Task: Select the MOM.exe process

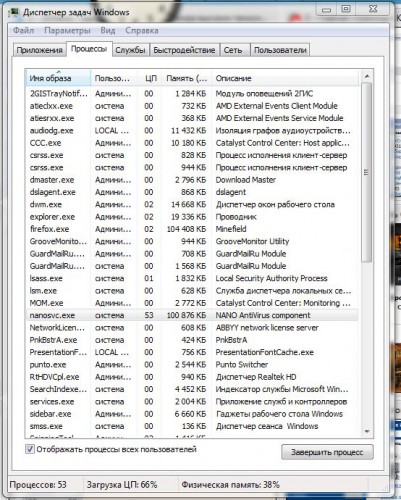Action: coord(192,303)
